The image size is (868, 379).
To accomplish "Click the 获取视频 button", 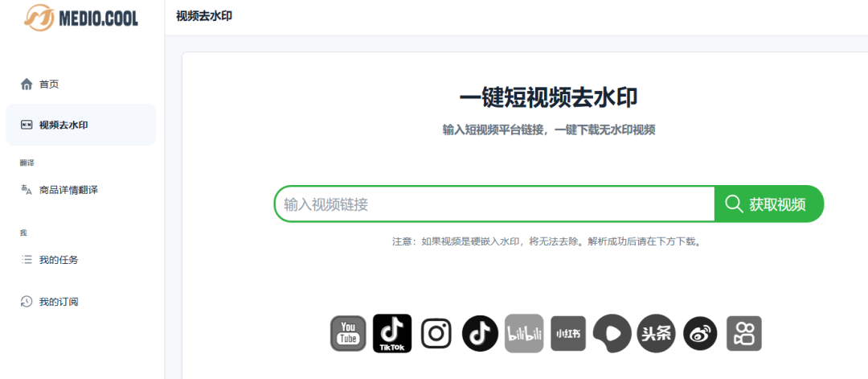I will (769, 204).
